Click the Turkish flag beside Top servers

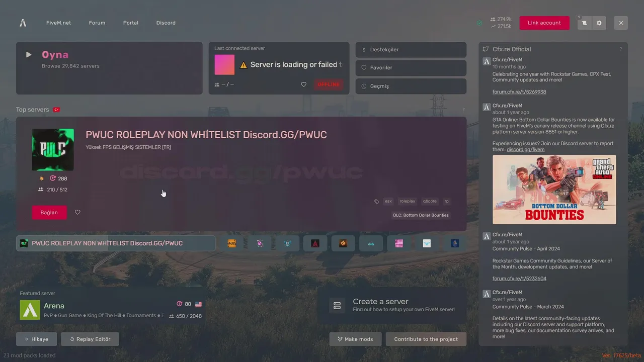click(x=56, y=110)
